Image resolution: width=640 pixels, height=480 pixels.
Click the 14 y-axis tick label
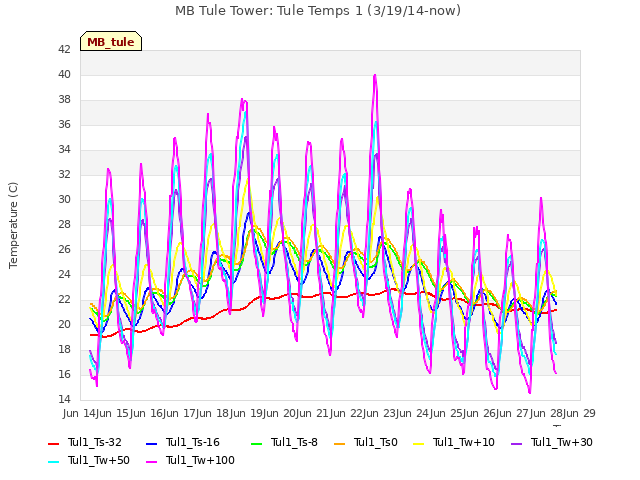(64, 400)
